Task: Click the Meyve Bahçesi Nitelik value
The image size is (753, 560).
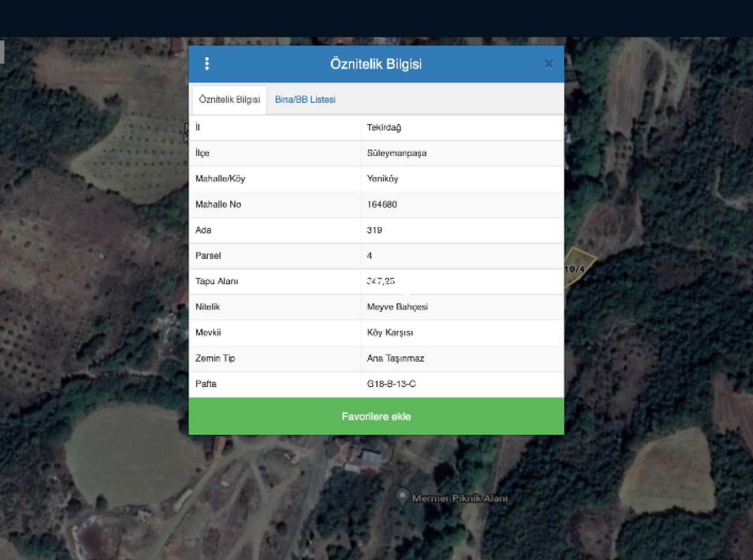Action: point(397,307)
